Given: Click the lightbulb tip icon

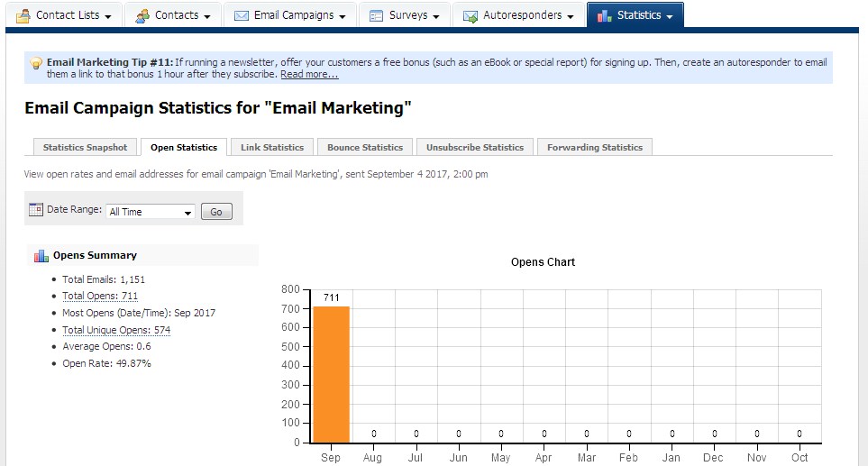Looking at the screenshot, I should [36, 63].
